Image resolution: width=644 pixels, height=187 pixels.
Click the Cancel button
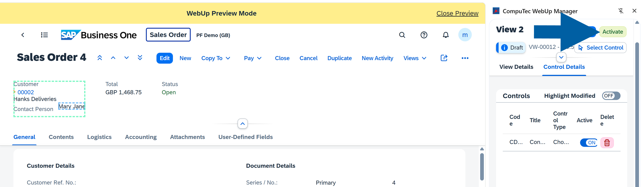308,58
